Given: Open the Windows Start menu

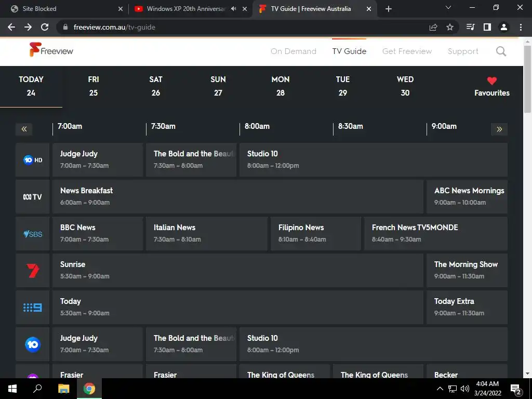Looking at the screenshot, I should [x=12, y=389].
